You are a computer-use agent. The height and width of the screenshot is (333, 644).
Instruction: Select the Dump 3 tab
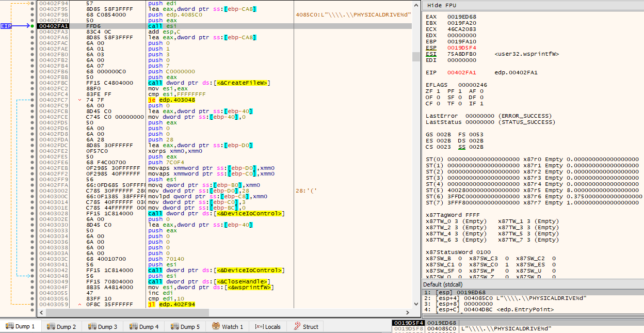click(x=102, y=327)
